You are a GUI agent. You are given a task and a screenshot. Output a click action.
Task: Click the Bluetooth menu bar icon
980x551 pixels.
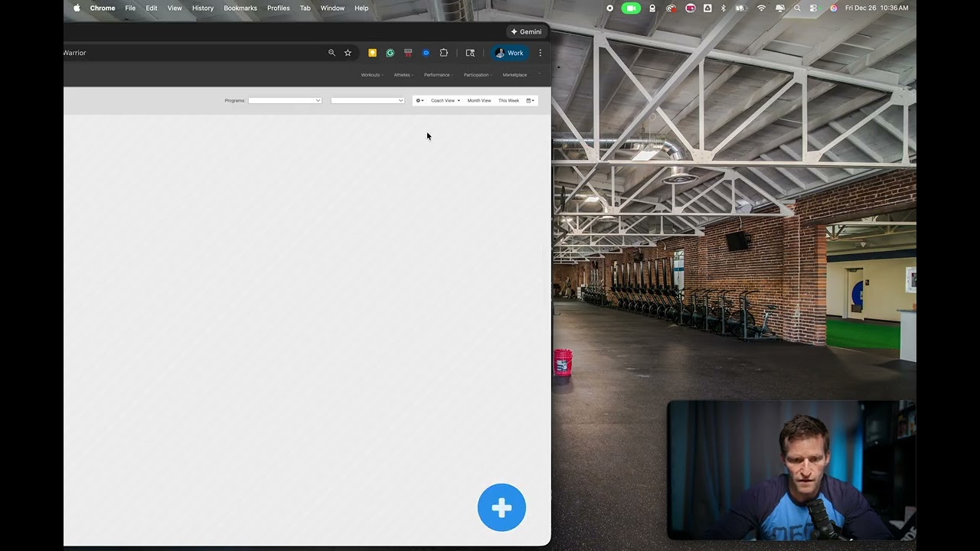click(724, 8)
